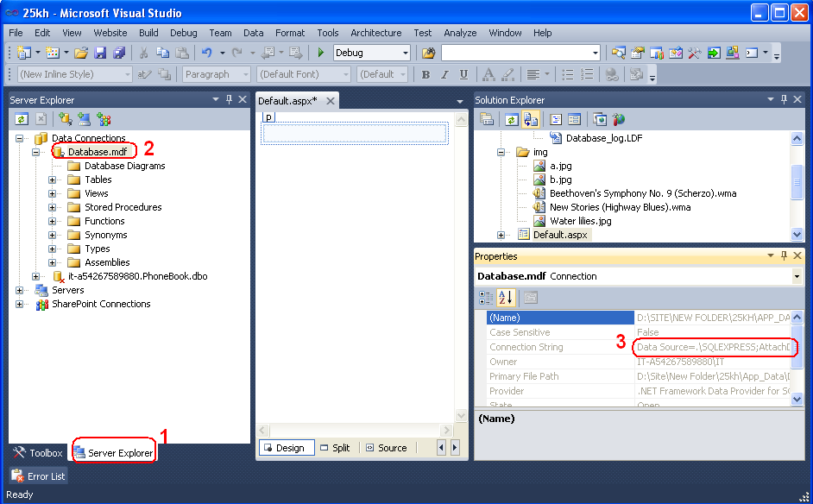The height and width of the screenshot is (504, 813).
Task: Click the Refresh icon in Server Explorer
Action: coord(22,120)
